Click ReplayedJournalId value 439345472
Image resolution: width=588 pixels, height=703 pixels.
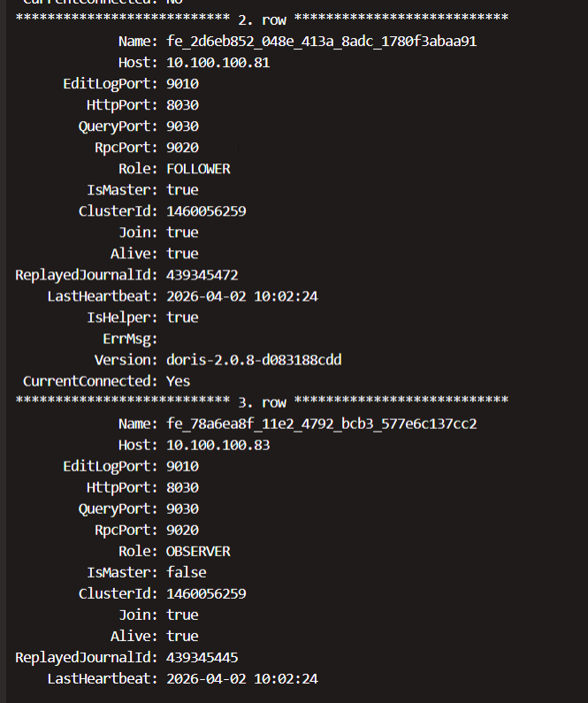pyautogui.click(x=202, y=275)
